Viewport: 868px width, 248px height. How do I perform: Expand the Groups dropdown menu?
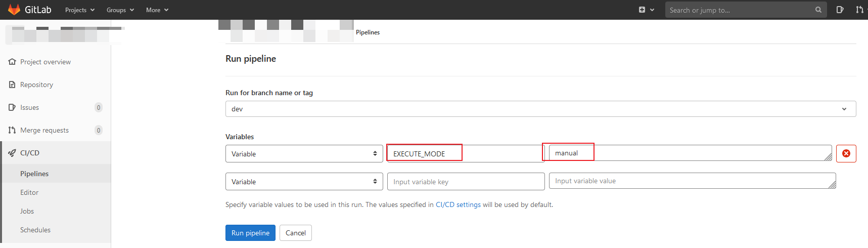(x=120, y=10)
